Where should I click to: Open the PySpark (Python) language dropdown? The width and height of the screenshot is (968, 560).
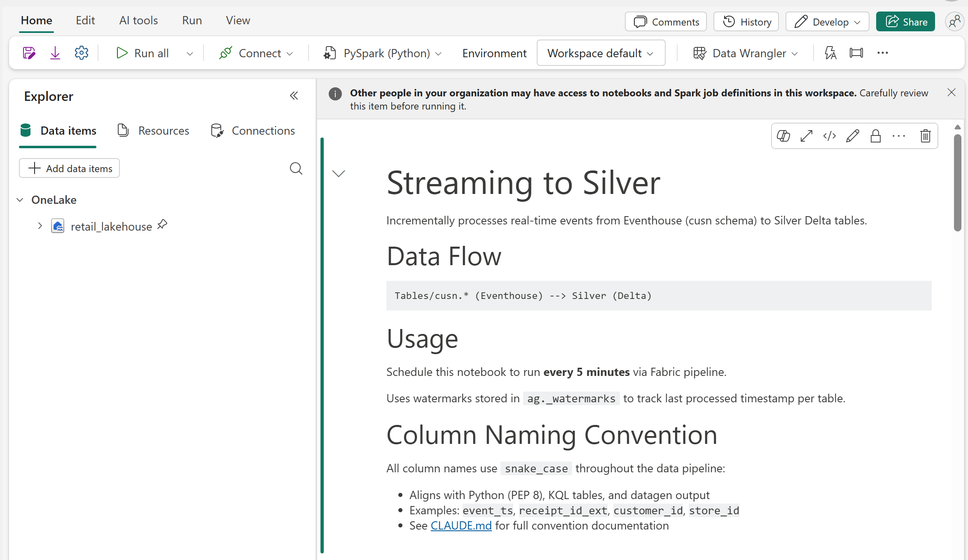383,53
